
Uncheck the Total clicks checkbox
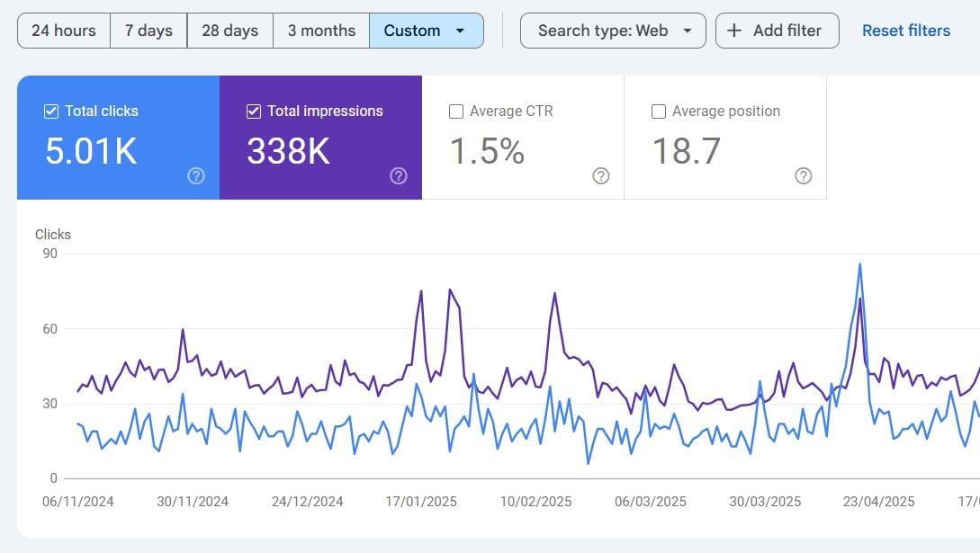51,111
